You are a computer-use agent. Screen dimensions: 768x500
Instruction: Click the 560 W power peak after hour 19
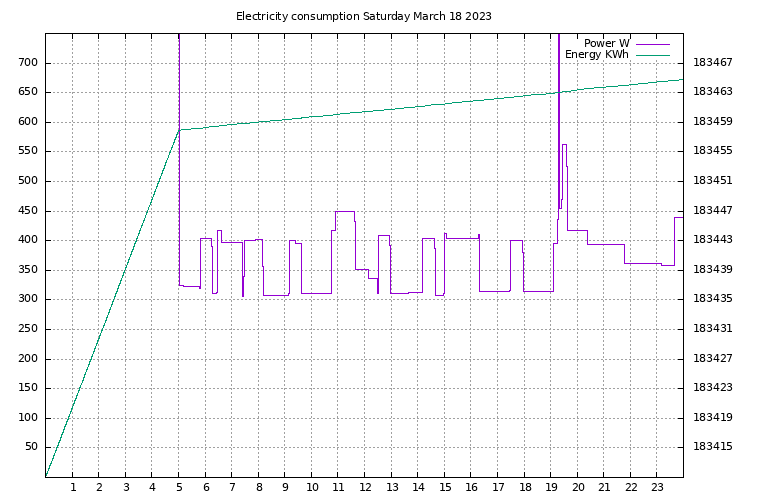point(564,144)
